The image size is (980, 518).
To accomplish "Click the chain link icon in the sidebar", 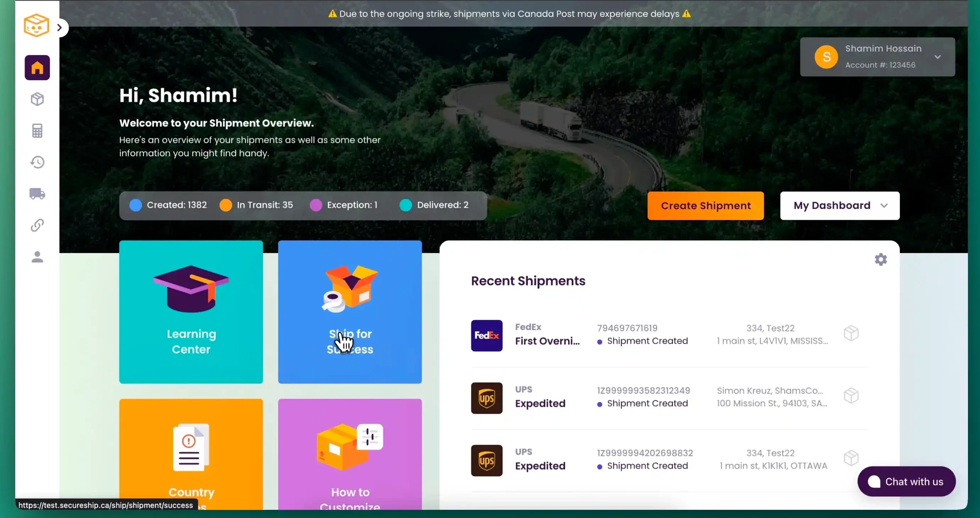I will point(37,225).
